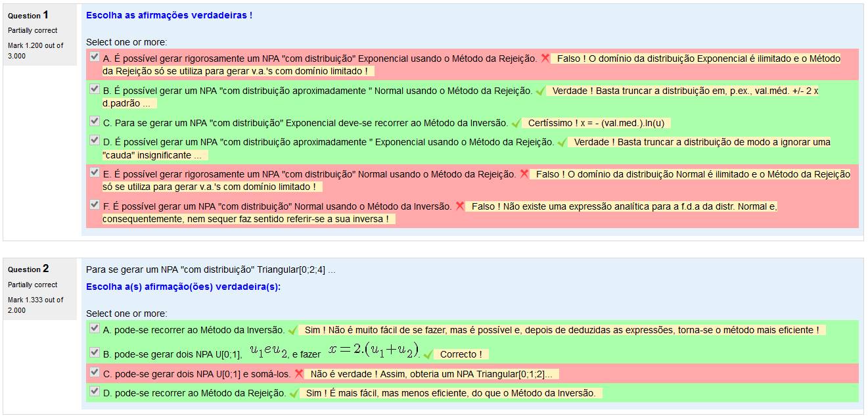Uncheck option F checkbox in Question 1
868x418 pixels.
(x=95, y=205)
